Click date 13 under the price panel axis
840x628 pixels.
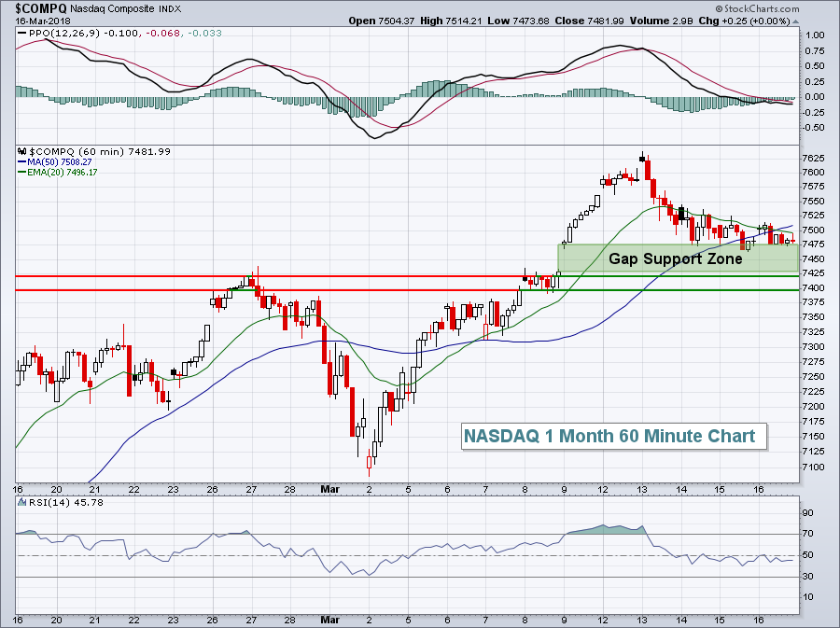(x=642, y=489)
